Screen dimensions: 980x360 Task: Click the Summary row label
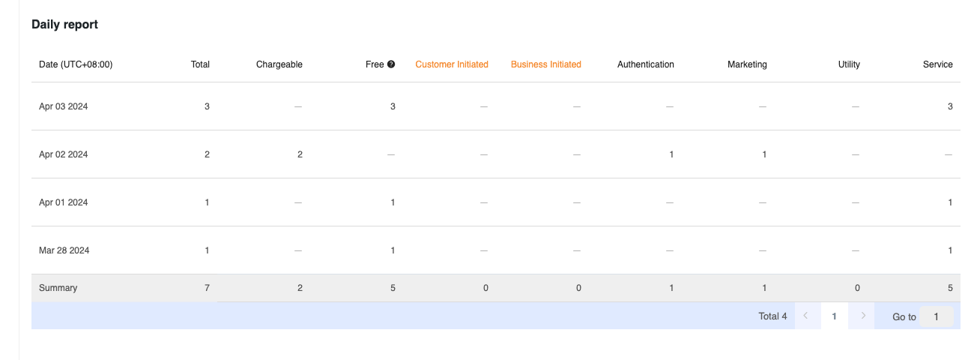click(x=58, y=288)
